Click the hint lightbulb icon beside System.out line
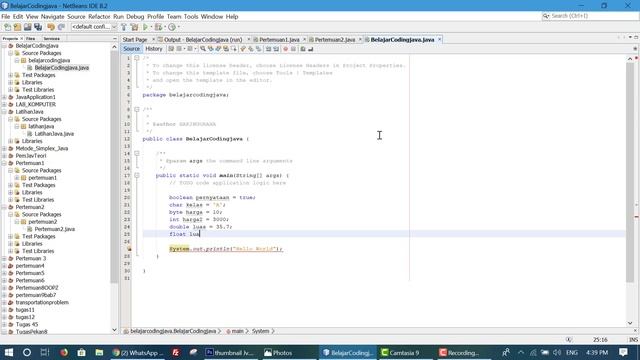 pos(129,249)
